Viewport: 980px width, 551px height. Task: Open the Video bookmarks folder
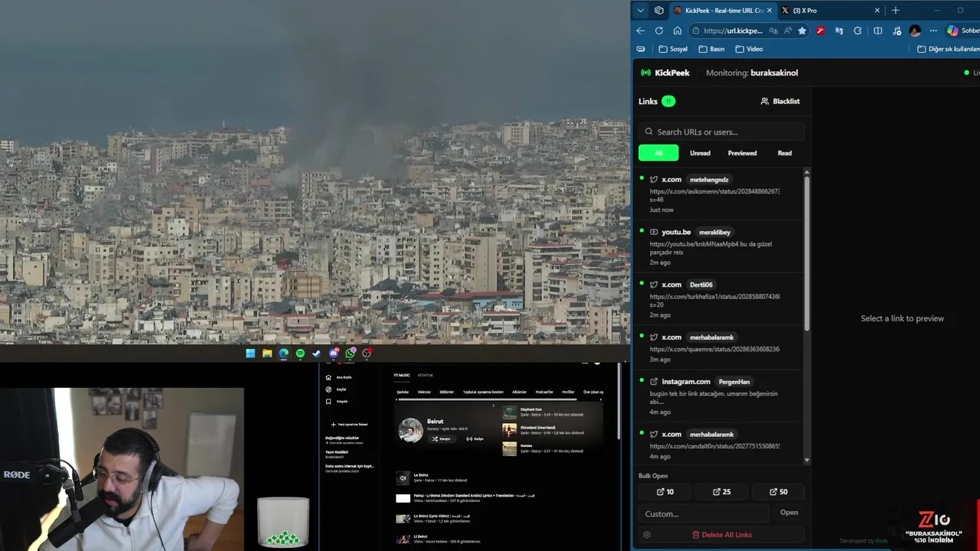(x=749, y=49)
